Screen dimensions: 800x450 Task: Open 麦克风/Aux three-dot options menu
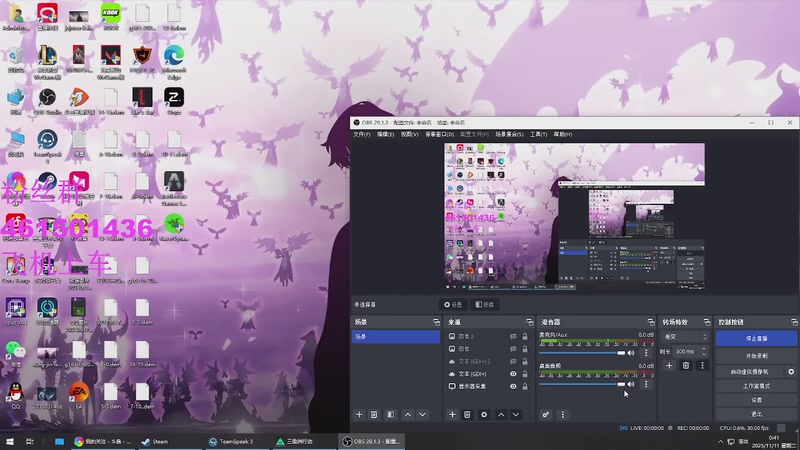click(646, 353)
